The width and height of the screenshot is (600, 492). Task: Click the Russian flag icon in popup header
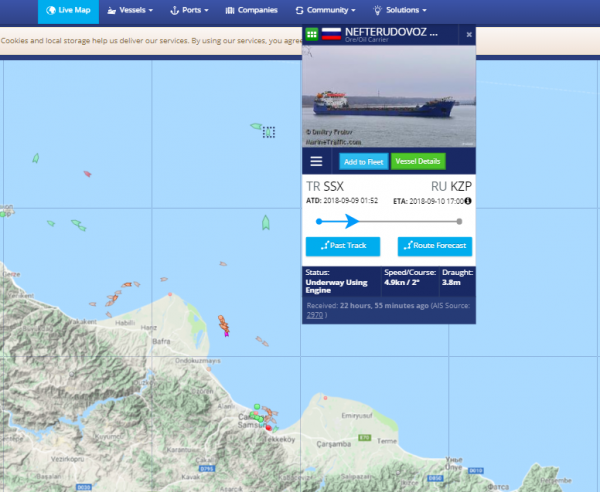point(330,33)
